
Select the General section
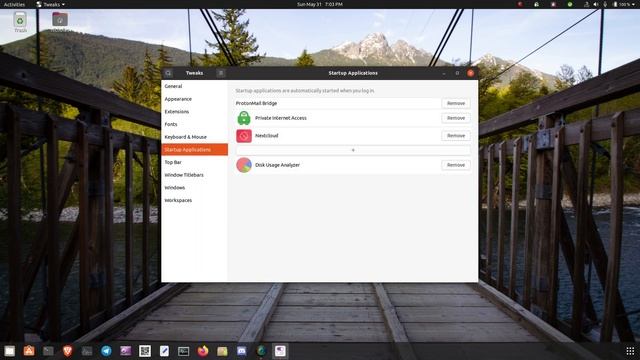(195, 86)
